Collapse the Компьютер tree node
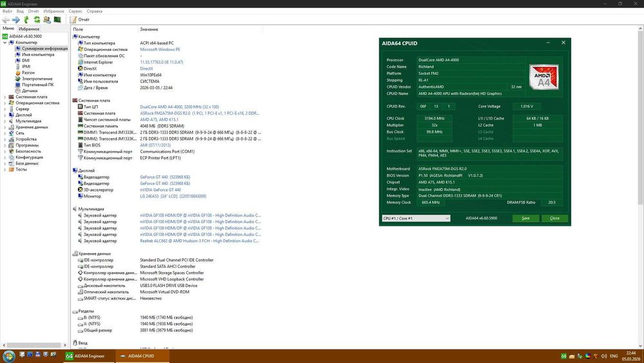The width and height of the screenshot is (644, 363). tap(5, 43)
